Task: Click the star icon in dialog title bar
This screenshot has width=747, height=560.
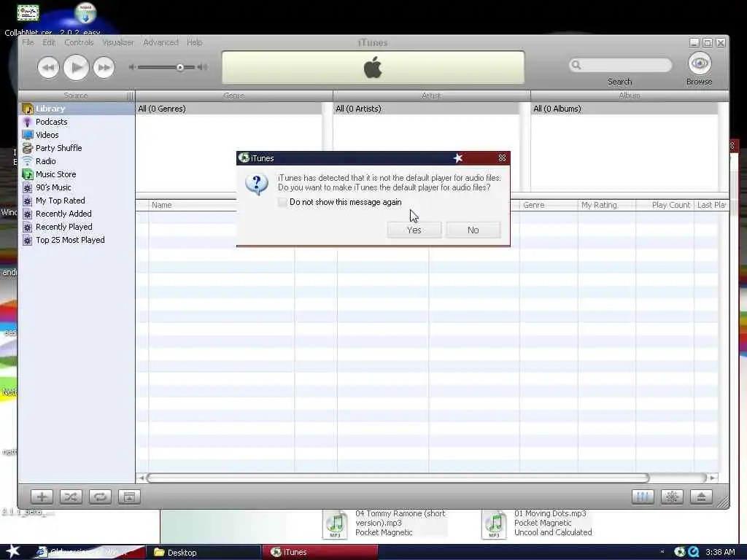Action: 458,157
